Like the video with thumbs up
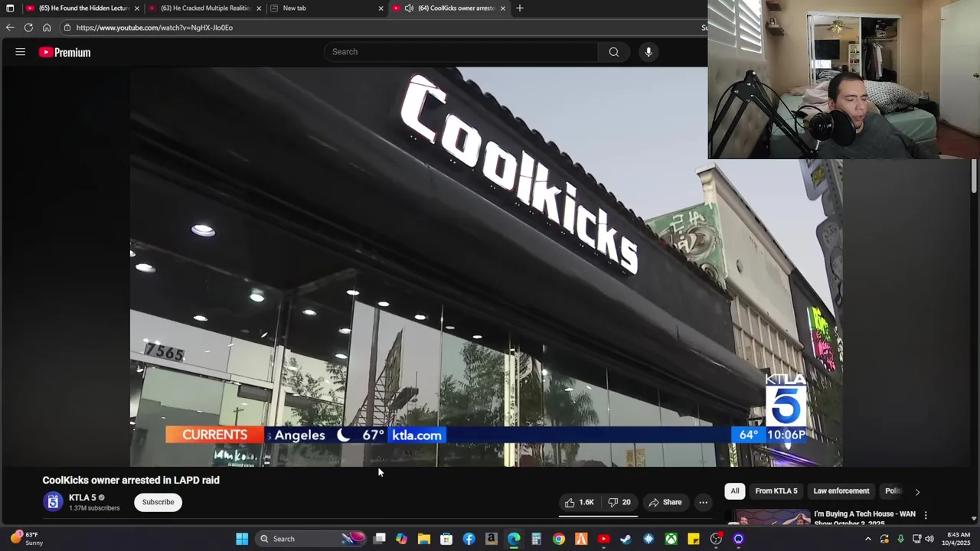 pyautogui.click(x=580, y=502)
